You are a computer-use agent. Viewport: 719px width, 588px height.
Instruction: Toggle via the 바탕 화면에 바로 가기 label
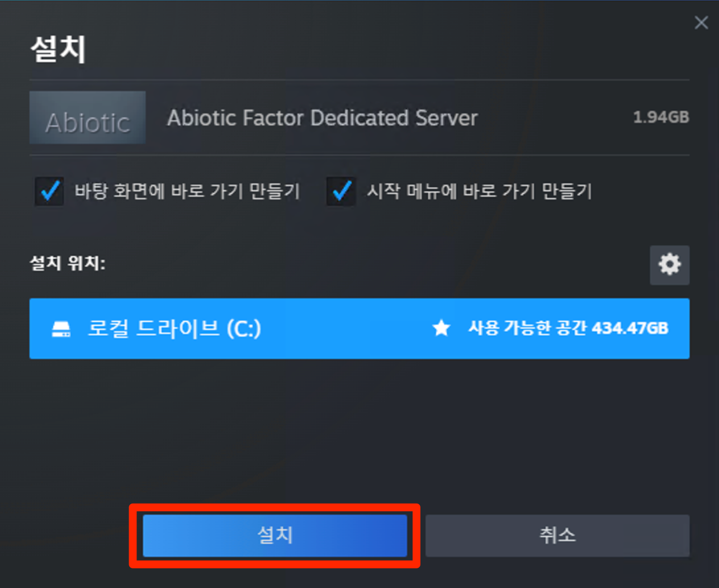click(x=187, y=191)
